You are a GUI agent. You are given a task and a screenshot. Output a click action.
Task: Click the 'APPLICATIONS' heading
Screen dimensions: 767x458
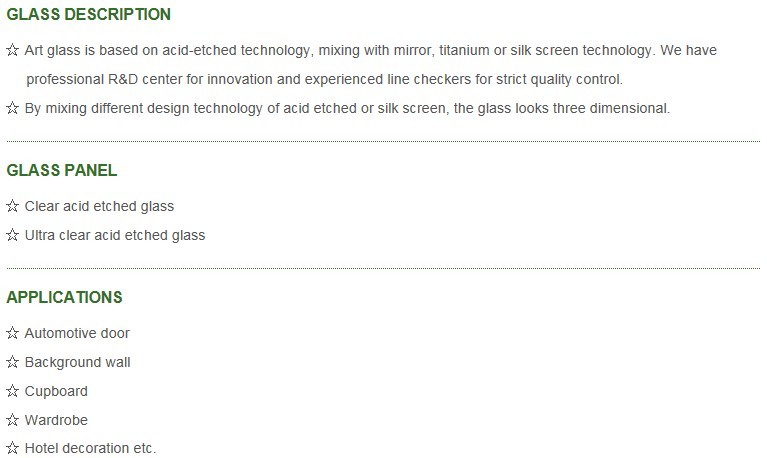[x=64, y=297]
